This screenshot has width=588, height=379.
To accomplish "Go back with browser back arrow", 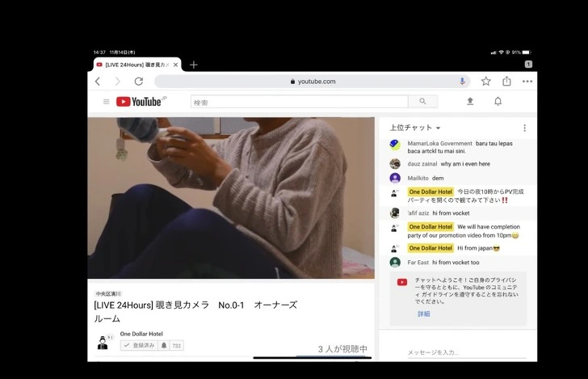I will click(x=98, y=82).
